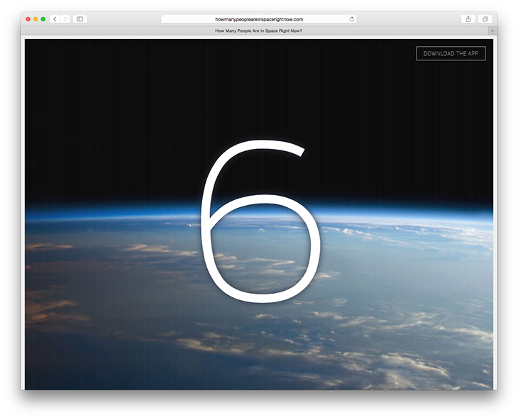Click the black space background above Earth
Viewport: 518px width, 420px height.
[128, 106]
